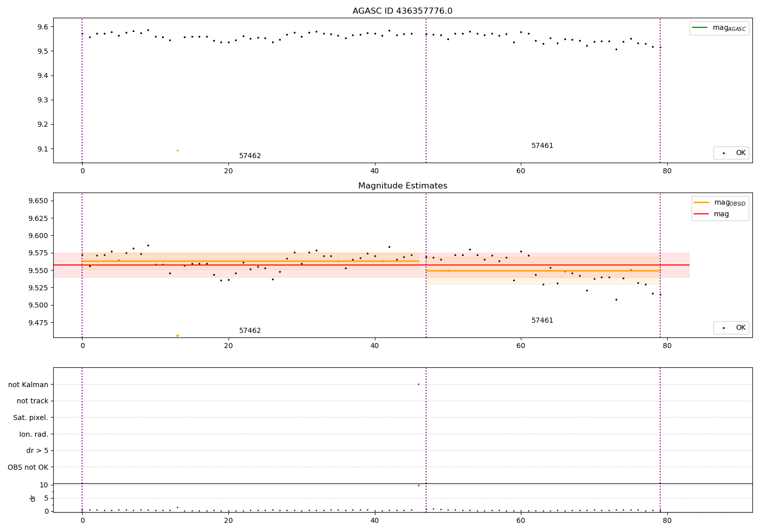Click the OK legend entry in the top plot
Screen dimensions: 760x532
tap(731, 153)
